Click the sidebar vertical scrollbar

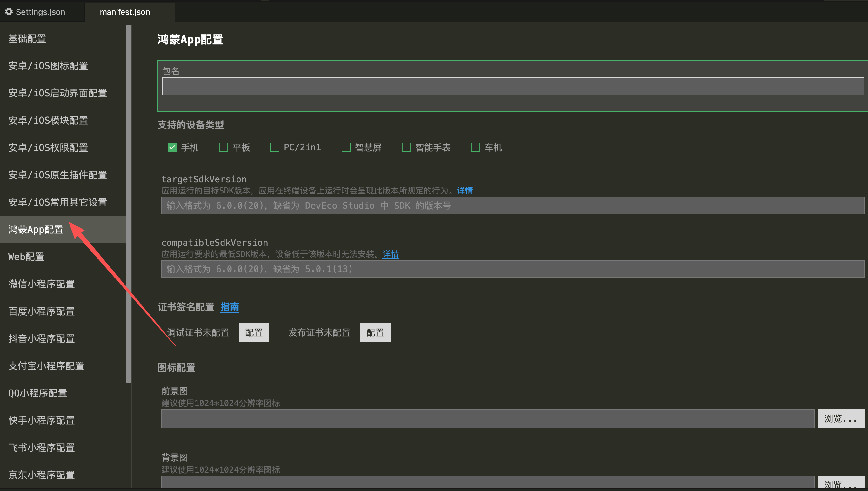[x=129, y=204]
